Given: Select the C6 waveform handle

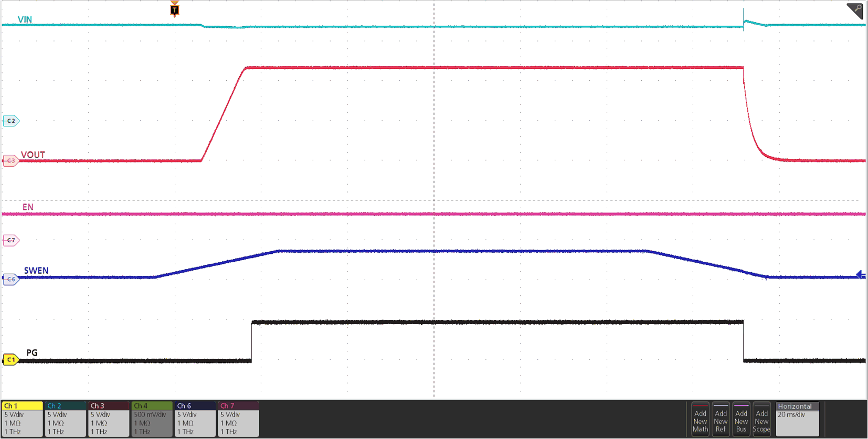Looking at the screenshot, I should 11,280.
